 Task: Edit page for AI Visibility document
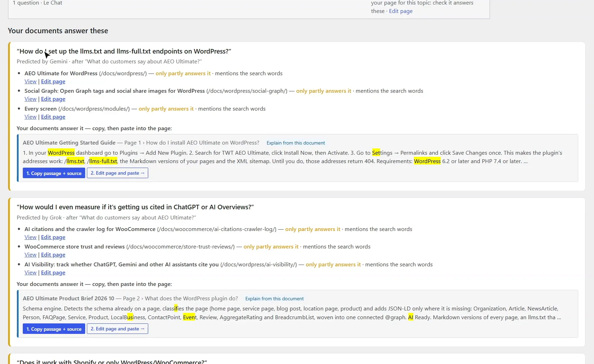click(x=53, y=273)
